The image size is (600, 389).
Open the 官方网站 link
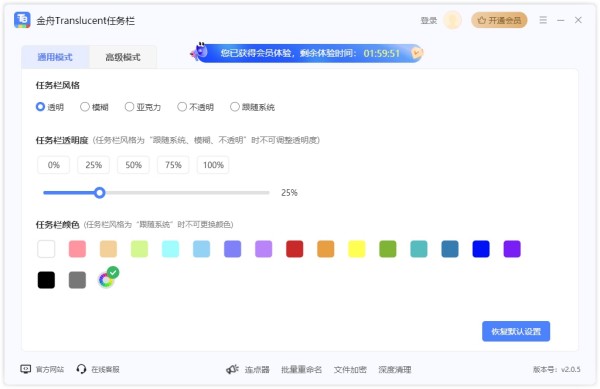point(50,369)
